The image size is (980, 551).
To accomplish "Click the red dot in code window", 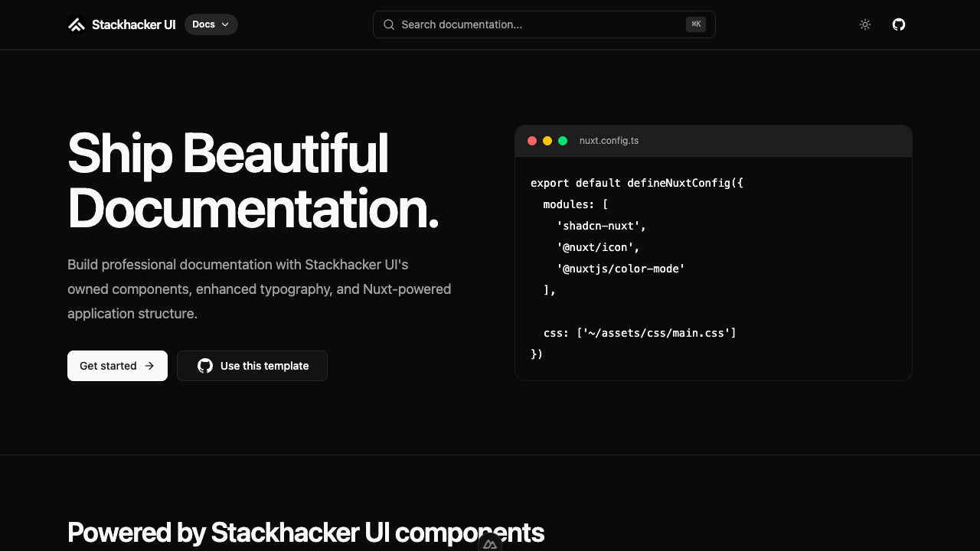I will 532,141.
